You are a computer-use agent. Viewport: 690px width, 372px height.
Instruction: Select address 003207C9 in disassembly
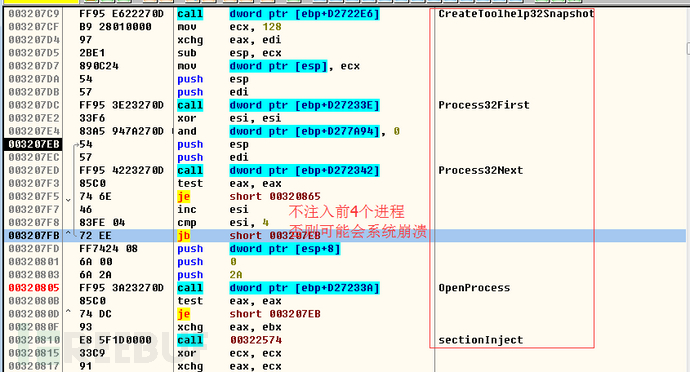(x=34, y=14)
